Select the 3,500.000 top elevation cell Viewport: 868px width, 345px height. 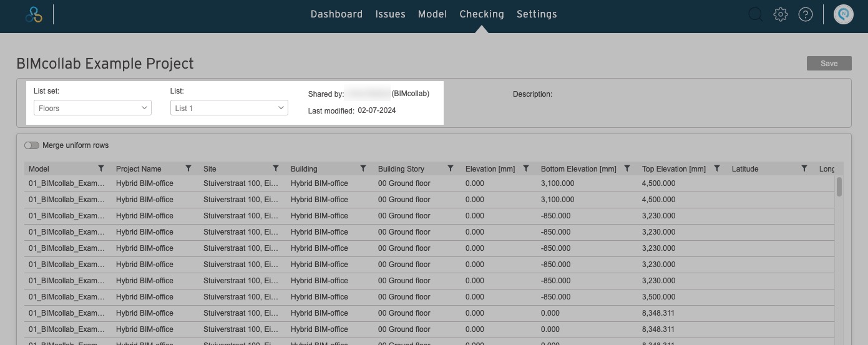[x=658, y=297]
